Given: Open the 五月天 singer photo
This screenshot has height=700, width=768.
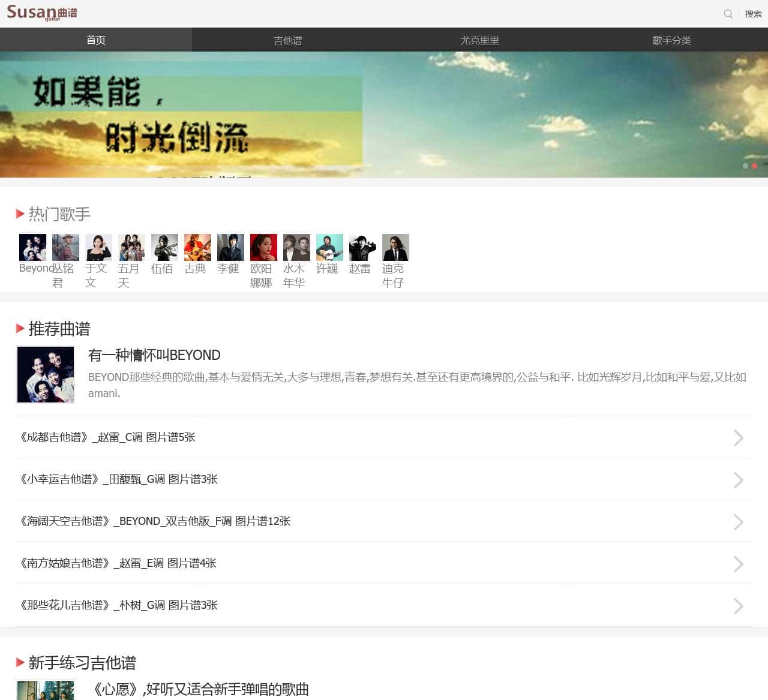Looking at the screenshot, I should 131,247.
